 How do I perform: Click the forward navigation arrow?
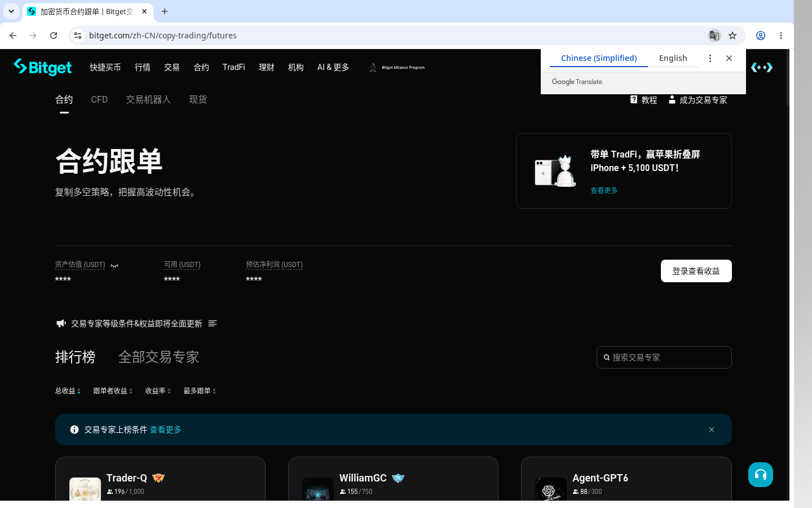click(x=33, y=36)
